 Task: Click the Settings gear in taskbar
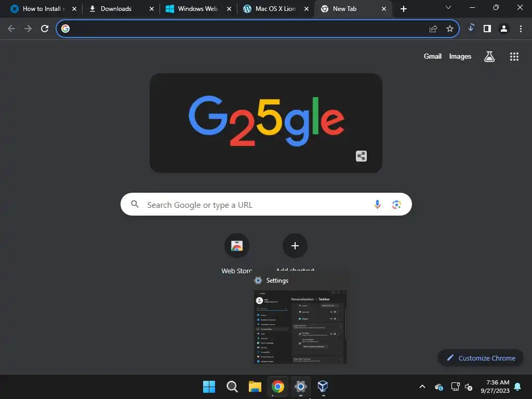[301, 387]
